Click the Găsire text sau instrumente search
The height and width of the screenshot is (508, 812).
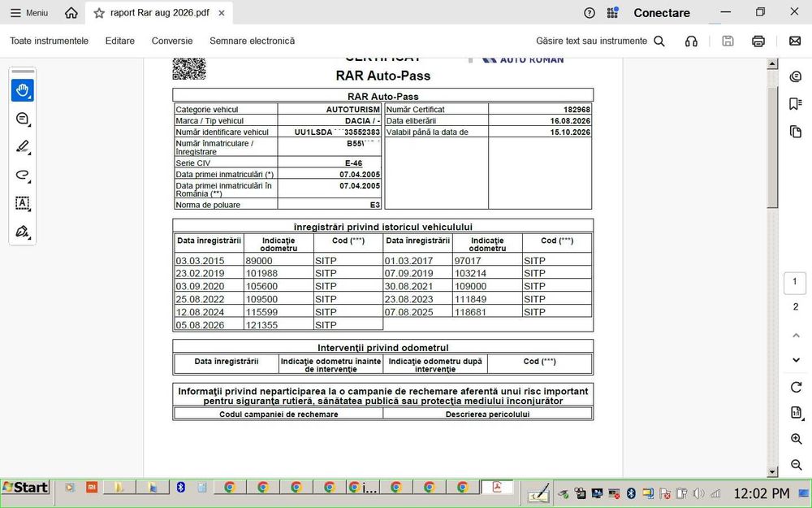[600, 41]
